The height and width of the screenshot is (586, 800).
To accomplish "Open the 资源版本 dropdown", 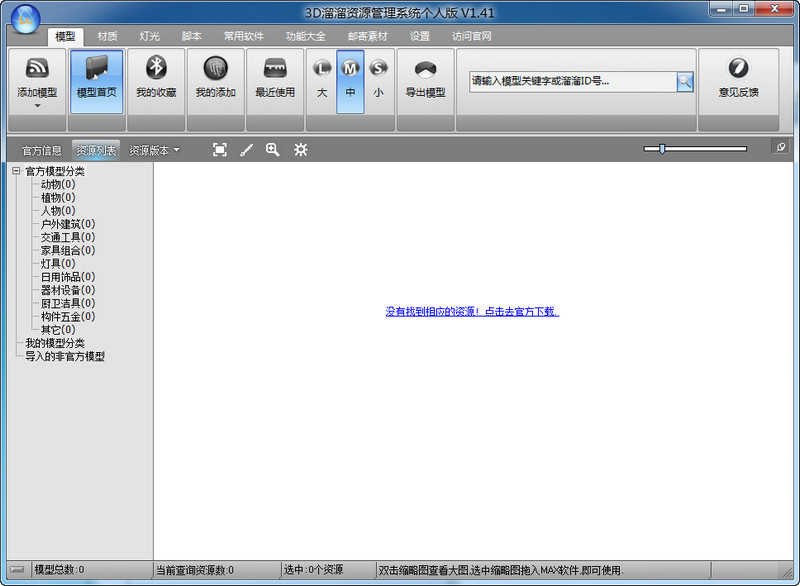I will pyautogui.click(x=154, y=150).
